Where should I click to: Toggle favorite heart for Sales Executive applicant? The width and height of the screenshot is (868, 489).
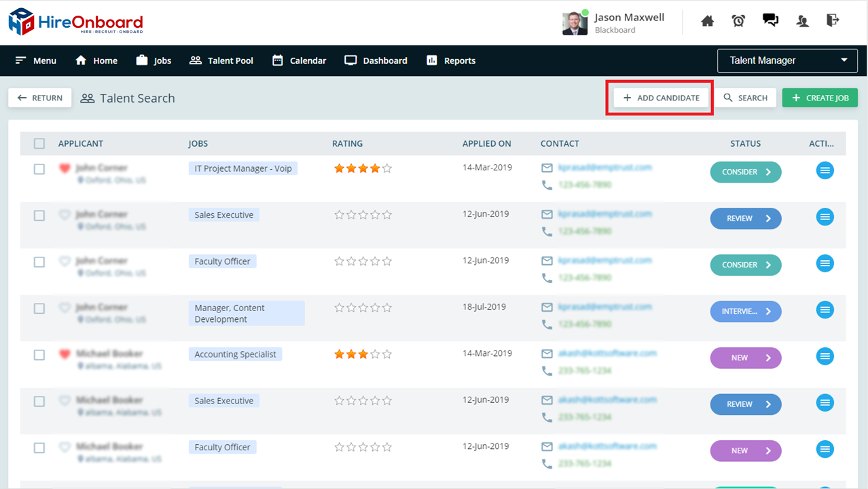pyautogui.click(x=65, y=215)
